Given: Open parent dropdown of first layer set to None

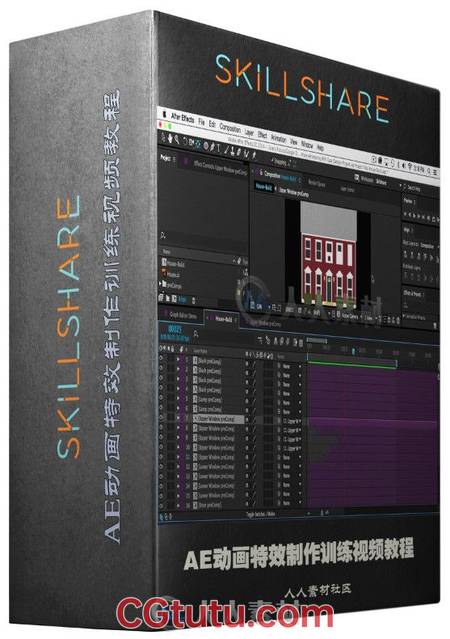Looking at the screenshot, I should (292, 366).
